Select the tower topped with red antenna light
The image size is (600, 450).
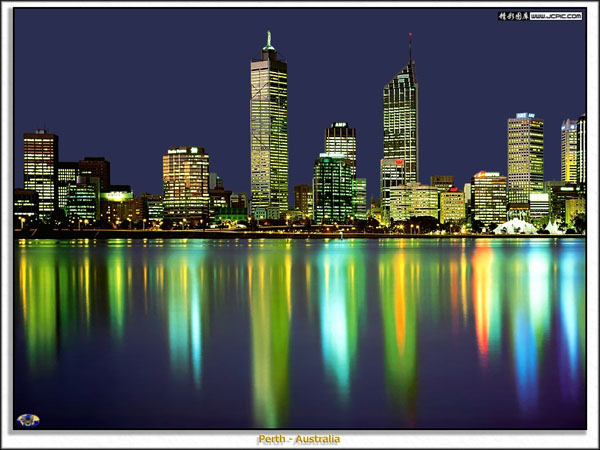[x=401, y=120]
